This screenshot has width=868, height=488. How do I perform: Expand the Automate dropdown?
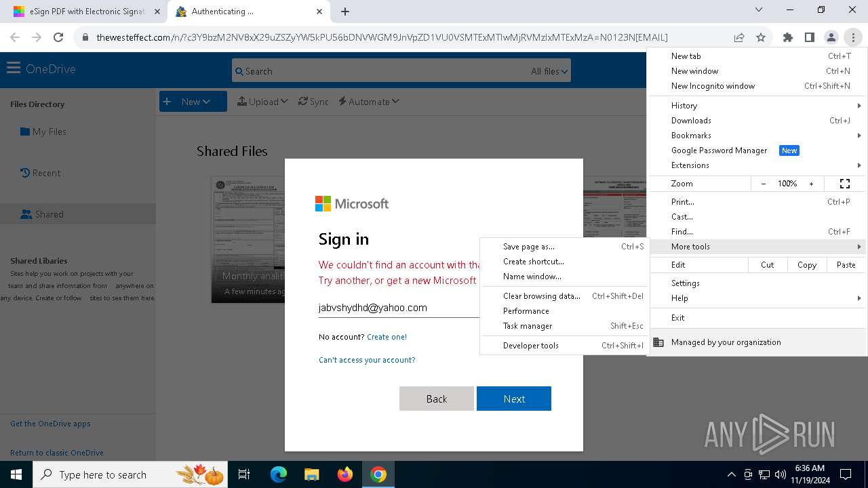tap(369, 102)
